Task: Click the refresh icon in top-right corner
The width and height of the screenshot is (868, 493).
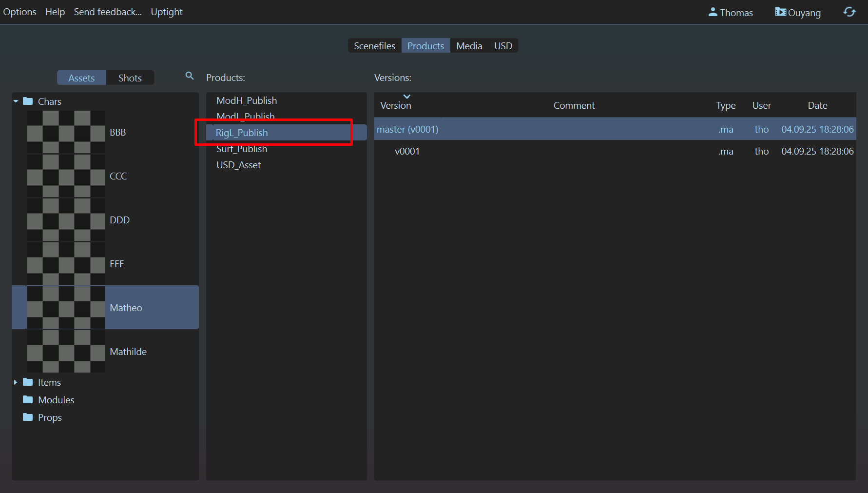Action: coord(849,12)
